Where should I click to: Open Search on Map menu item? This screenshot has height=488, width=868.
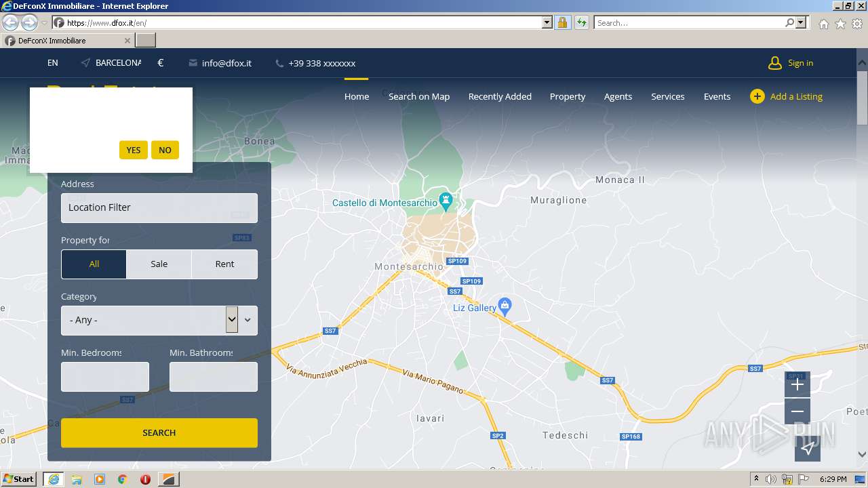pos(419,96)
